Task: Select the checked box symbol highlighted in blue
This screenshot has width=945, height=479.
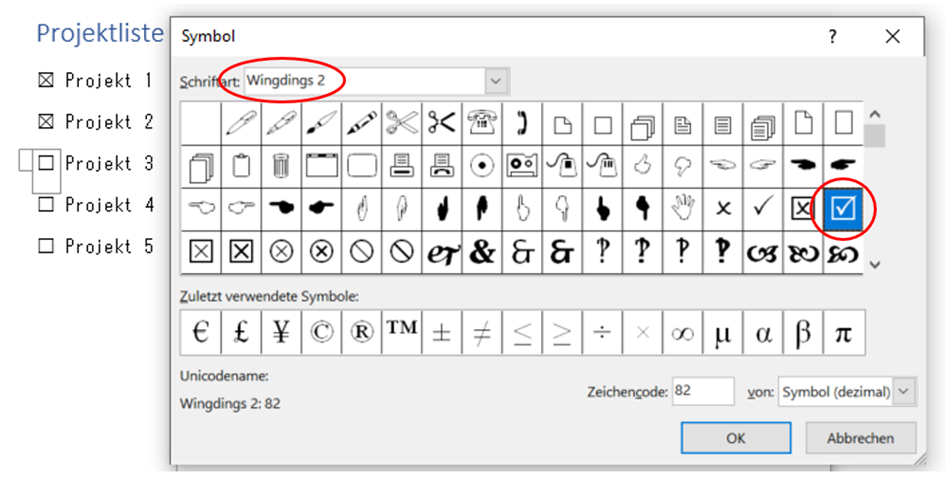Action: point(843,209)
